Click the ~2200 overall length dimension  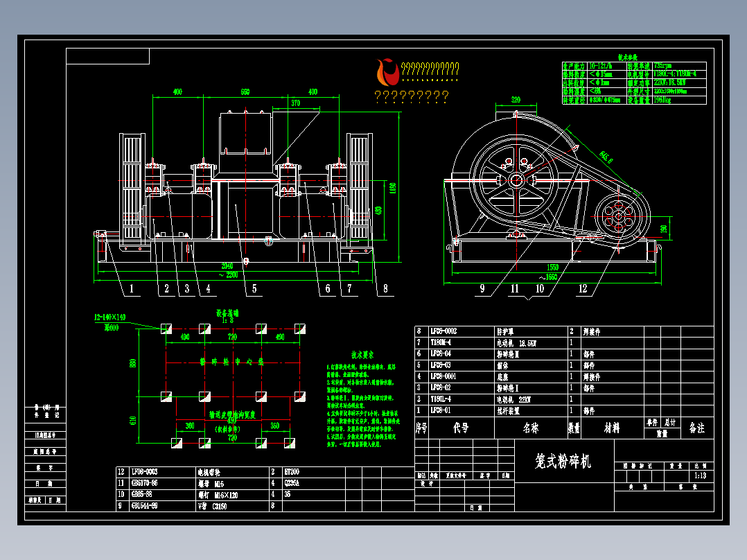[229, 275]
